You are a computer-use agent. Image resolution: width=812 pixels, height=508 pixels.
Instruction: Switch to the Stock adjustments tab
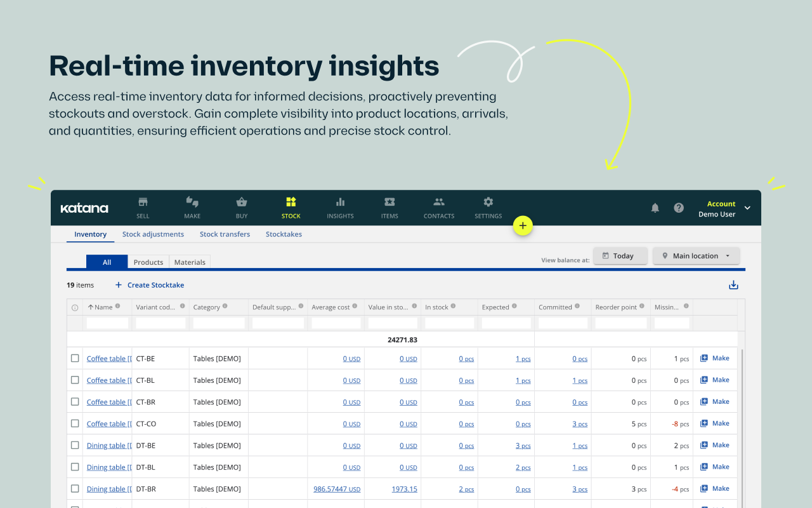pos(153,234)
